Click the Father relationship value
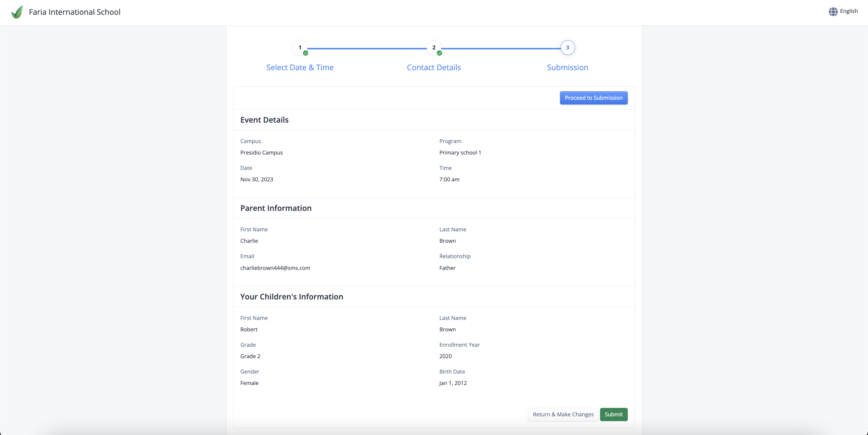This screenshot has width=868, height=435. pos(447,268)
